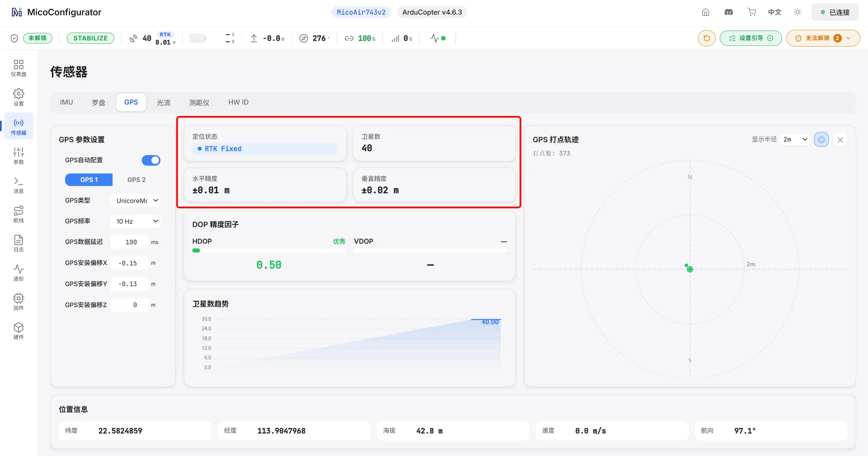
Task: Open the 仪表盘 dashboard sidebar icon
Action: point(18,68)
